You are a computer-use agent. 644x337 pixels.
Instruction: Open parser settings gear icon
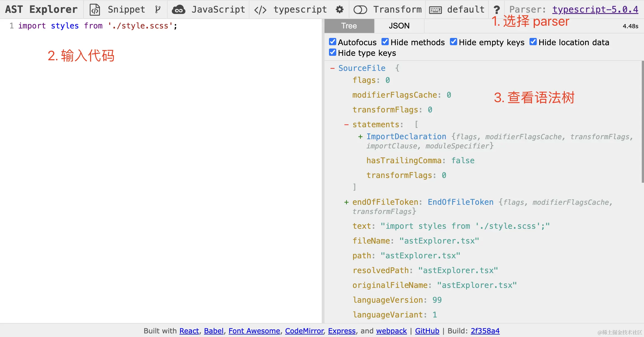click(x=340, y=10)
